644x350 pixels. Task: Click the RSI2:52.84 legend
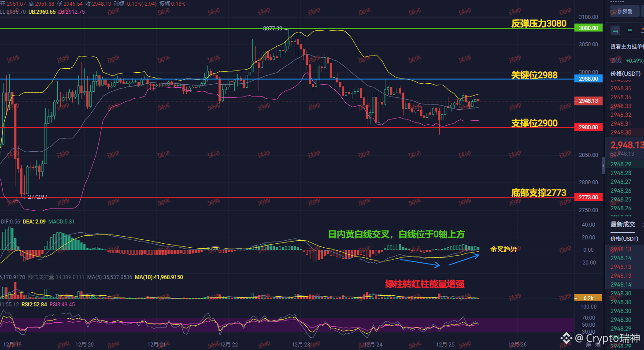pyautogui.click(x=34, y=304)
